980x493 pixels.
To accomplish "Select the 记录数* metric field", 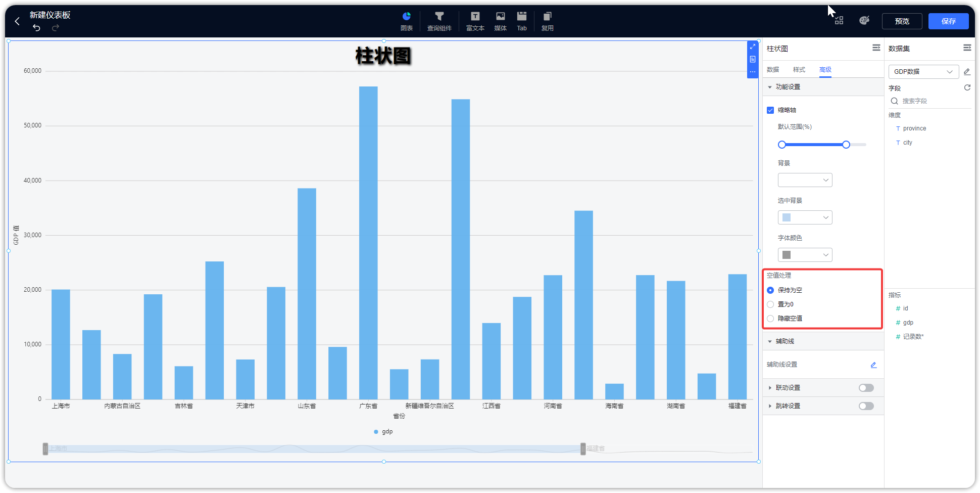I will click(913, 337).
